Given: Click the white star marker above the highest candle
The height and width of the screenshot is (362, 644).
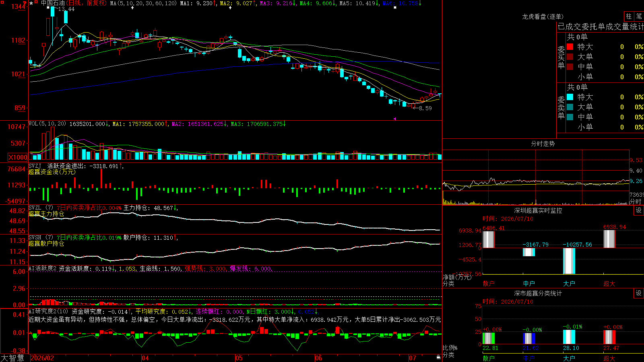Looking at the screenshot, I should 49,7.
